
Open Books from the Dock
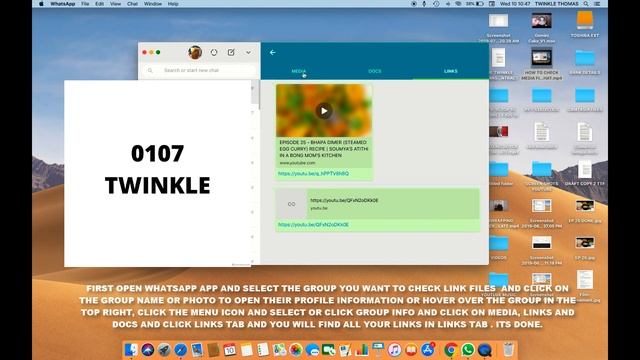click(411, 350)
